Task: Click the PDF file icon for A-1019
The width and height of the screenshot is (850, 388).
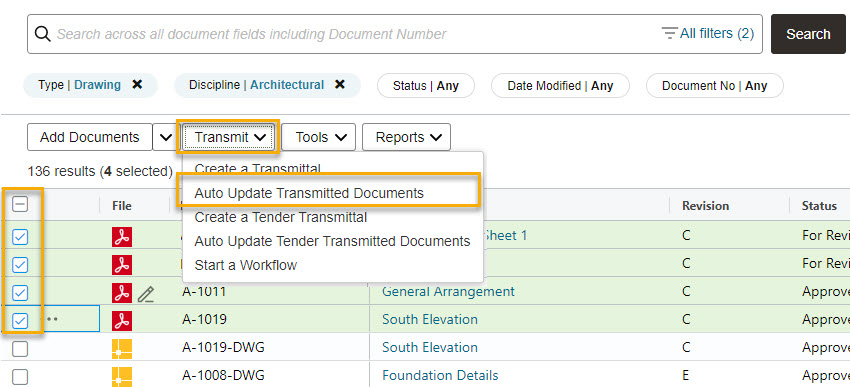Action: [122, 320]
